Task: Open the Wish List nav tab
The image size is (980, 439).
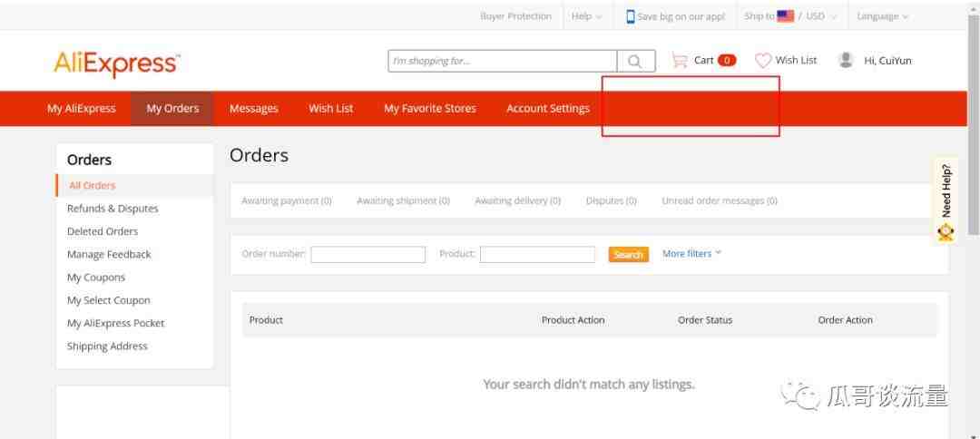Action: click(x=330, y=109)
